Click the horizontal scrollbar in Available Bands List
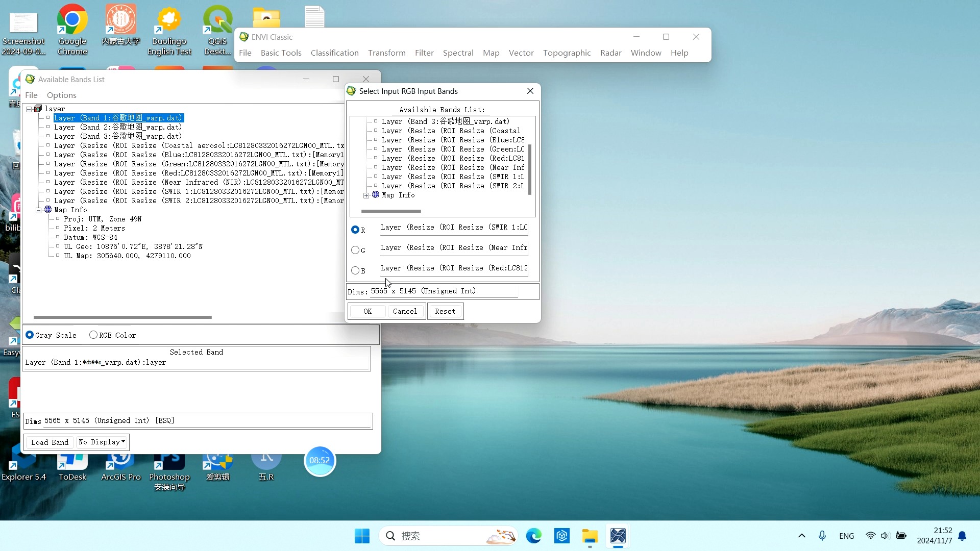Screen dimensions: 980x551 pyautogui.click(x=122, y=317)
